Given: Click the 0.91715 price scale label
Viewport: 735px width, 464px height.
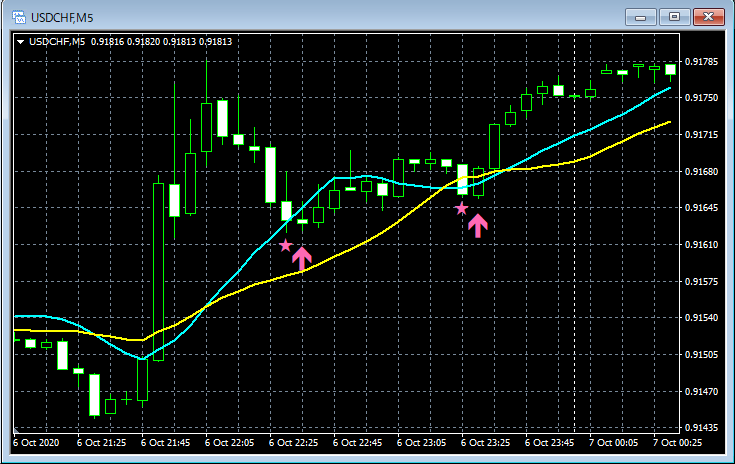Looking at the screenshot, I should point(701,135).
